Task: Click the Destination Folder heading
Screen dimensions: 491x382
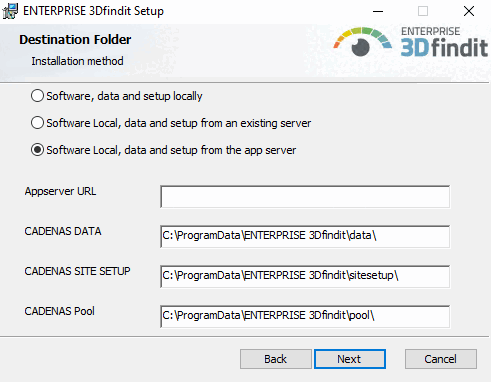Action: [x=75, y=40]
